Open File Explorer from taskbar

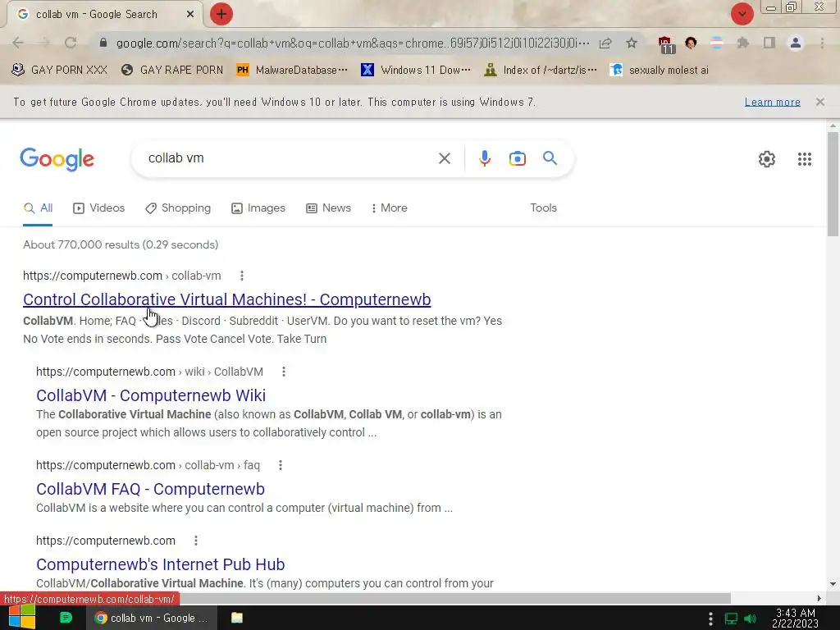[x=237, y=618]
